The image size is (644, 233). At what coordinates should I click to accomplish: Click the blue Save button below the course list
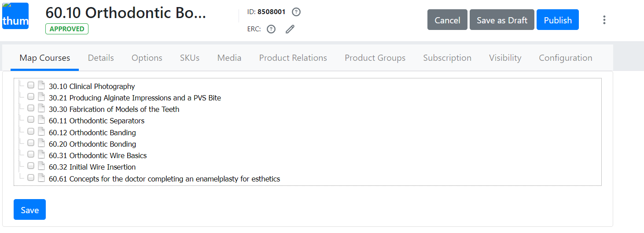click(x=29, y=210)
